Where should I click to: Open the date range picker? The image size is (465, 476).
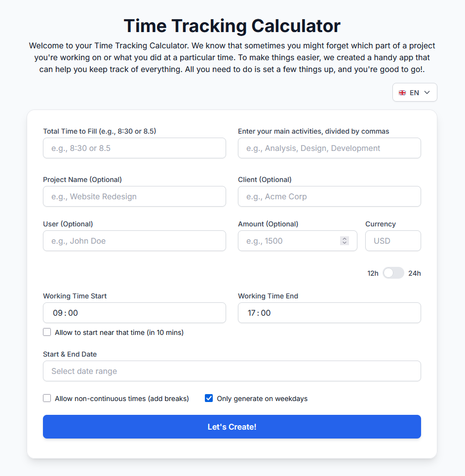[x=232, y=371]
